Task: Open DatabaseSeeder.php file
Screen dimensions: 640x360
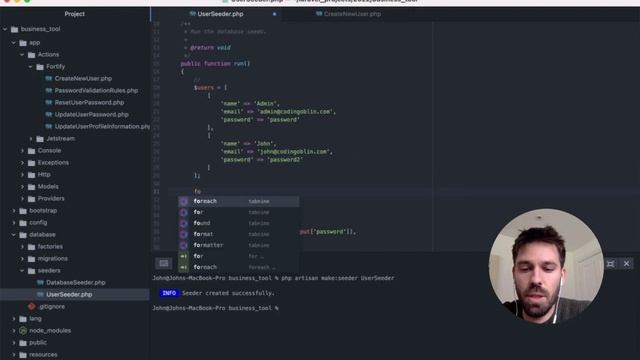Action: 76,282
